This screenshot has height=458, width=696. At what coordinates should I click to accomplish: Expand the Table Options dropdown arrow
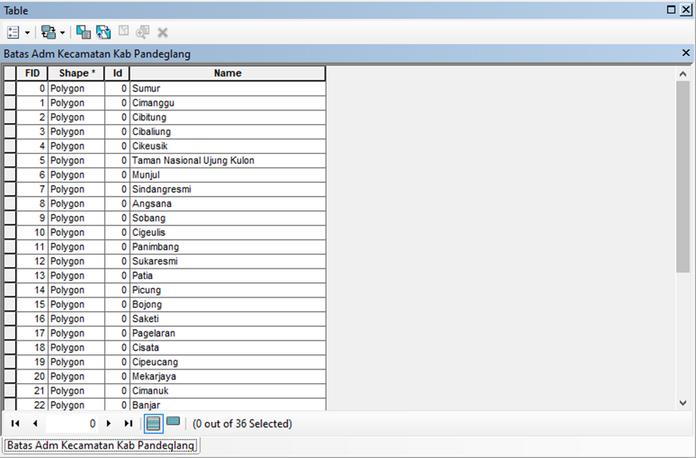[x=27, y=33]
